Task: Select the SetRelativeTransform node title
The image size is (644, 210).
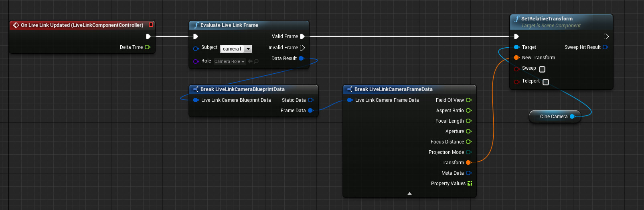Action: (x=547, y=19)
